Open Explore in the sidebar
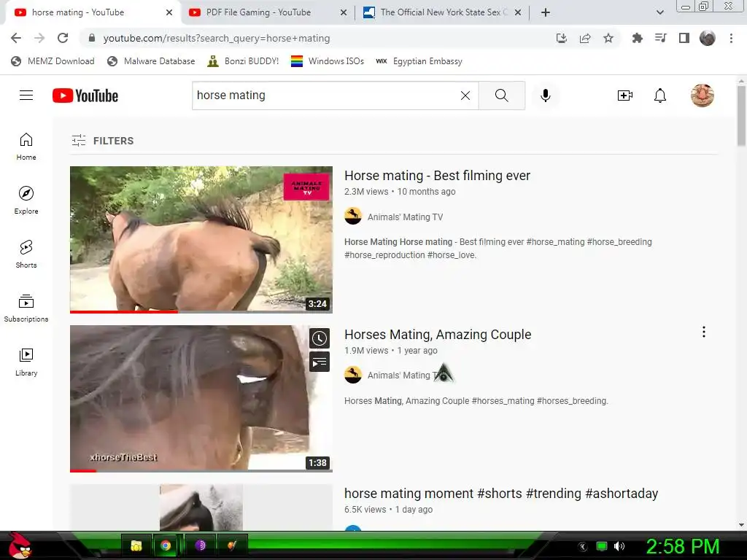Image resolution: width=747 pixels, height=560 pixels. tap(26, 201)
